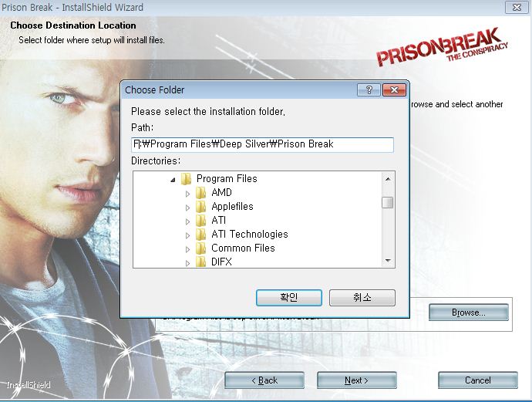Cancel the dialog with 취소 button

point(362,298)
